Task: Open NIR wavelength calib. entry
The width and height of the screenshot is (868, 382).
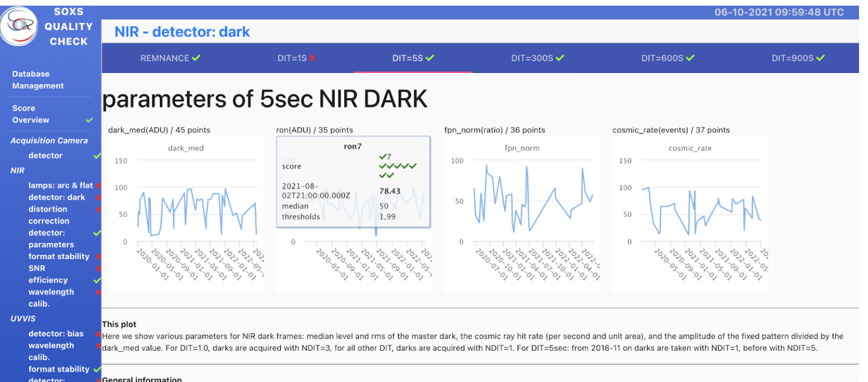Action: [51, 298]
